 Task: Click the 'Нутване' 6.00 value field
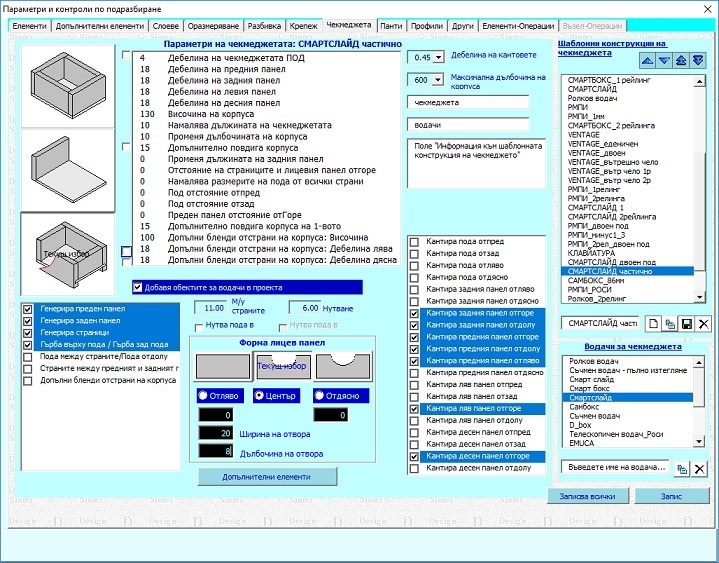pos(304,308)
